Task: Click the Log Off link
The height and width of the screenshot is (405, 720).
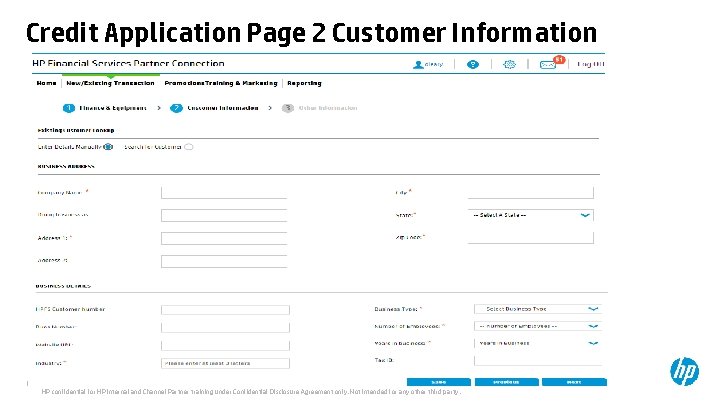Action: [x=591, y=64]
